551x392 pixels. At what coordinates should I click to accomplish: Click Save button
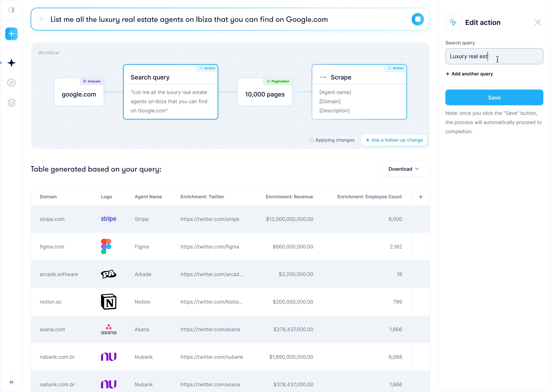point(494,97)
